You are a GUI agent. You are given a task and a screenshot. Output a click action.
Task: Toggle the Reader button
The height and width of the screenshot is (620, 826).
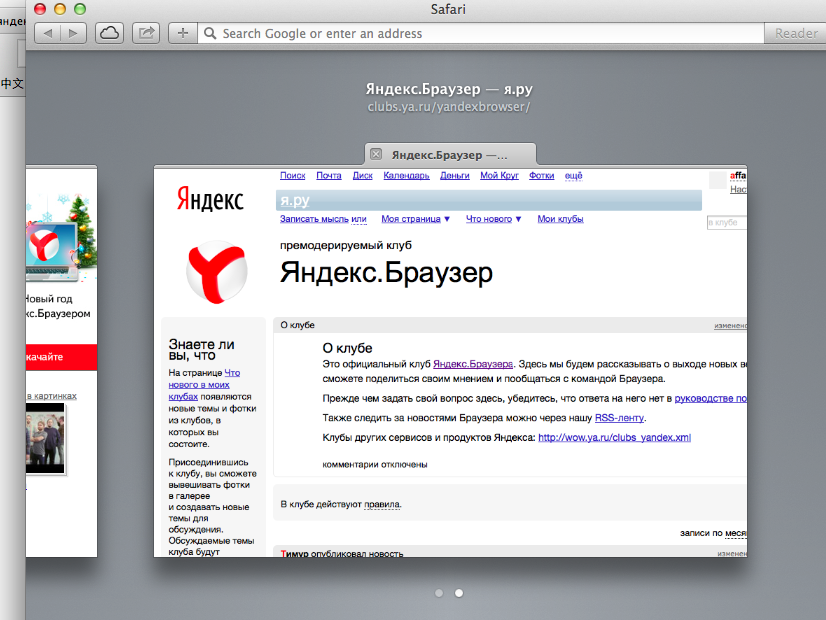[x=796, y=33]
